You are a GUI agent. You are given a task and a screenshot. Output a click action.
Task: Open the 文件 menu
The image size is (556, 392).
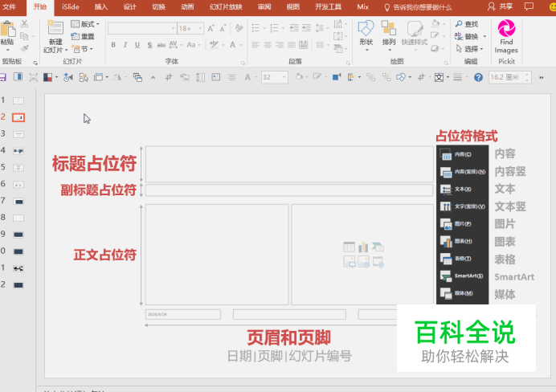pyautogui.click(x=9, y=6)
